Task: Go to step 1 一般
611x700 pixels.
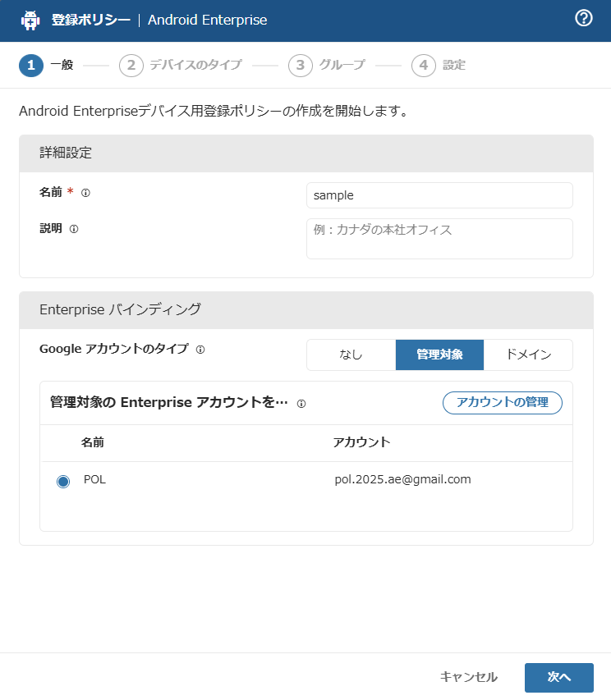Action: coord(46,66)
